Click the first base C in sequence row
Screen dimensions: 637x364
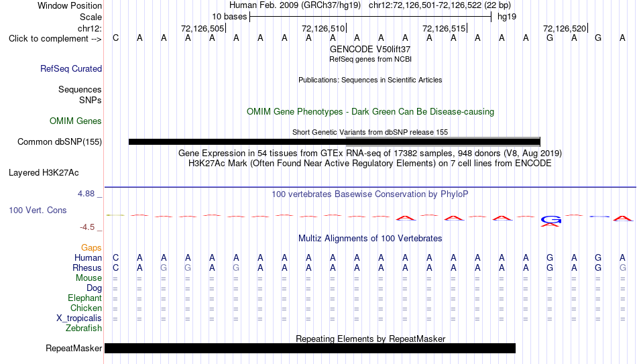coord(116,38)
